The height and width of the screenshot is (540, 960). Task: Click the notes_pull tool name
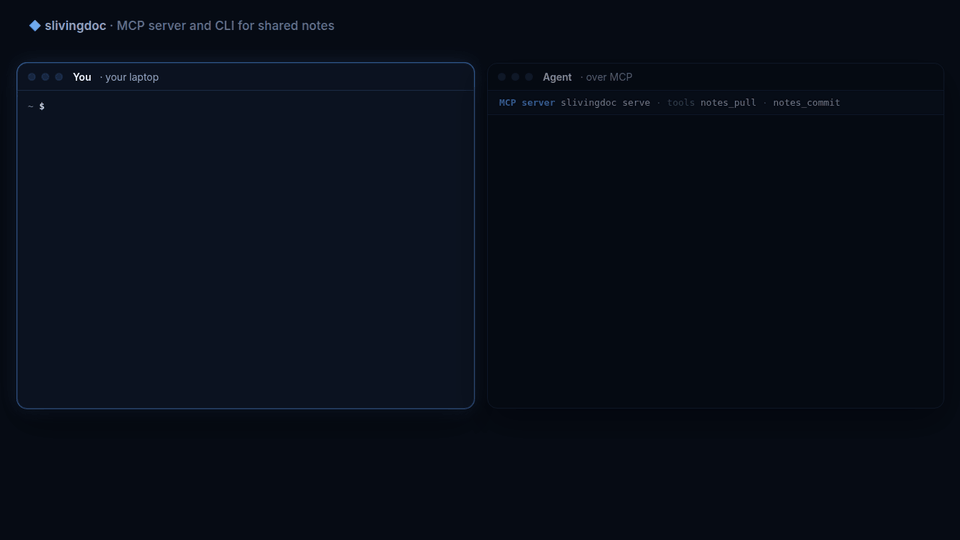tap(728, 103)
